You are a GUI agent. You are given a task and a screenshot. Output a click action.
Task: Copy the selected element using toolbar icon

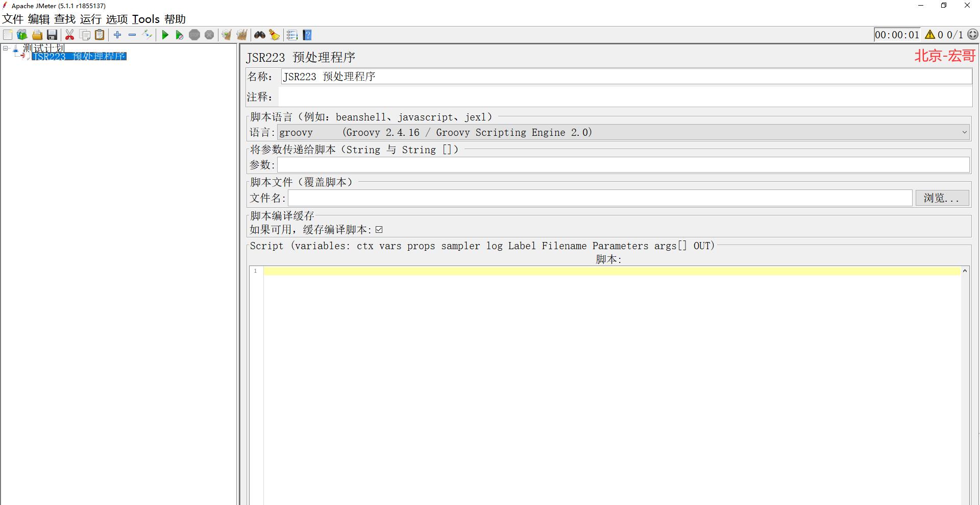tap(85, 35)
